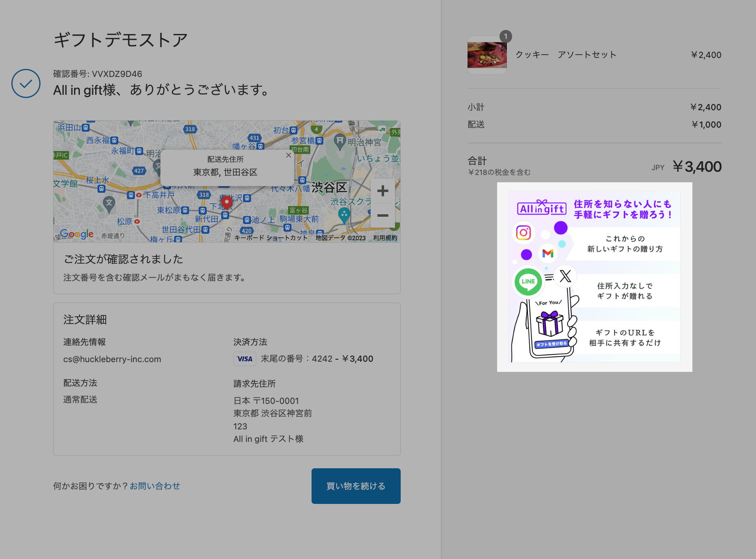The image size is (756, 559).
Task: Click the VISA card icon
Action: point(245,359)
